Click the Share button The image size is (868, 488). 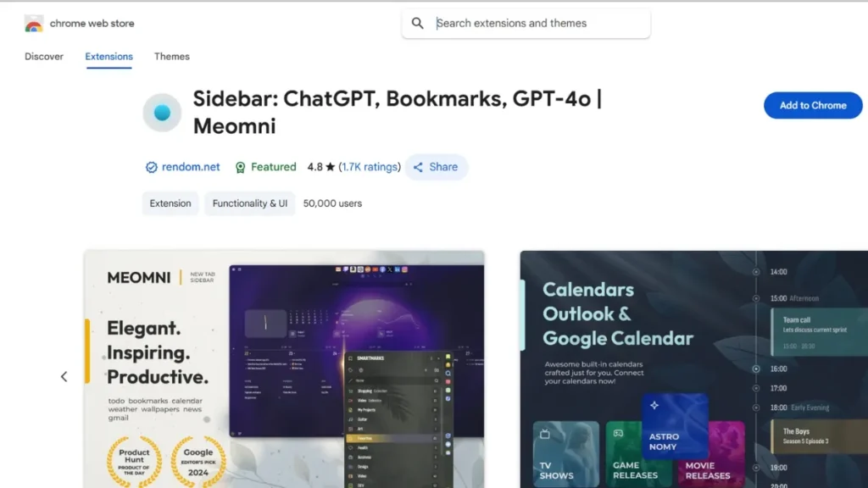point(437,167)
